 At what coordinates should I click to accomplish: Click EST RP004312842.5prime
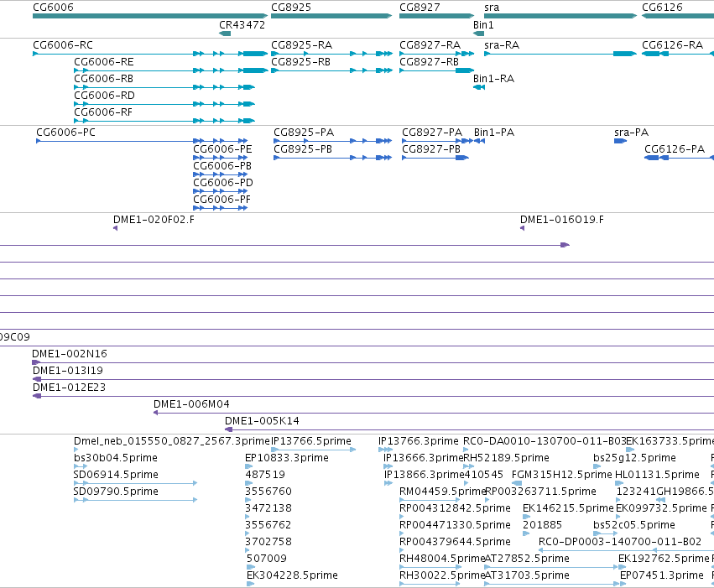[x=402, y=517]
